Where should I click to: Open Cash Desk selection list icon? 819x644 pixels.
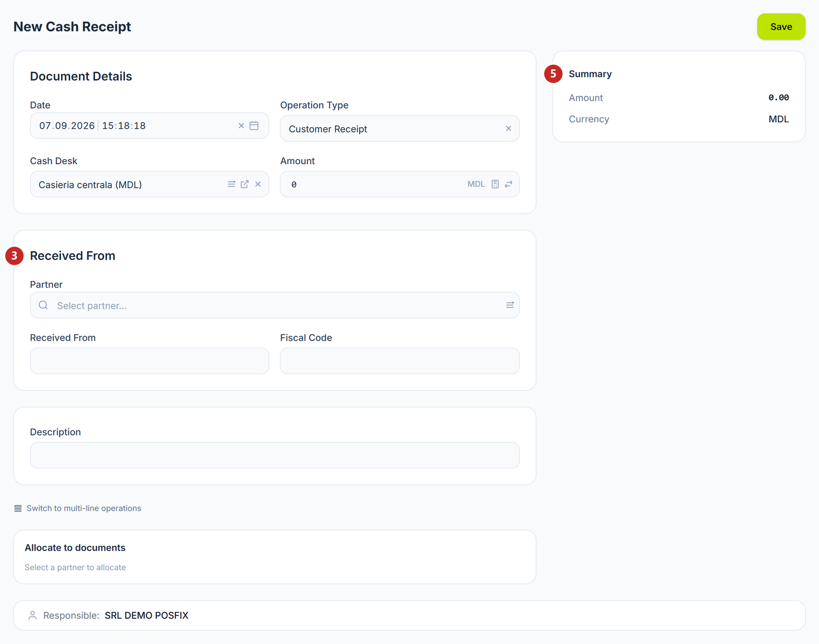232,184
